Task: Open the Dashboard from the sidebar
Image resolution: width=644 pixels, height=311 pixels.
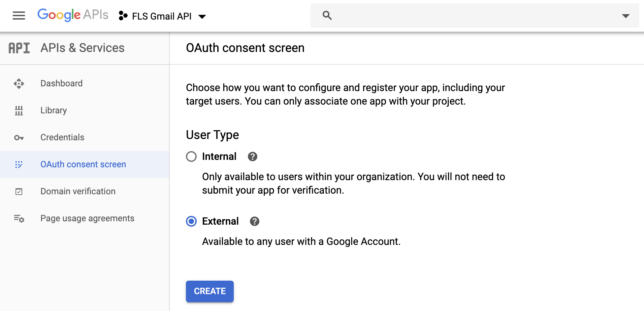Action: (61, 83)
